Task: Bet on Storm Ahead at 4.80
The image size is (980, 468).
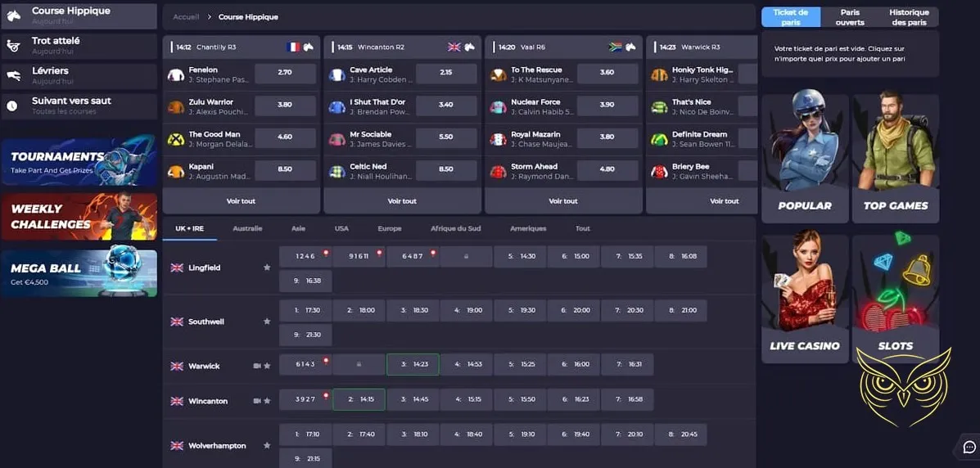Action: point(607,169)
